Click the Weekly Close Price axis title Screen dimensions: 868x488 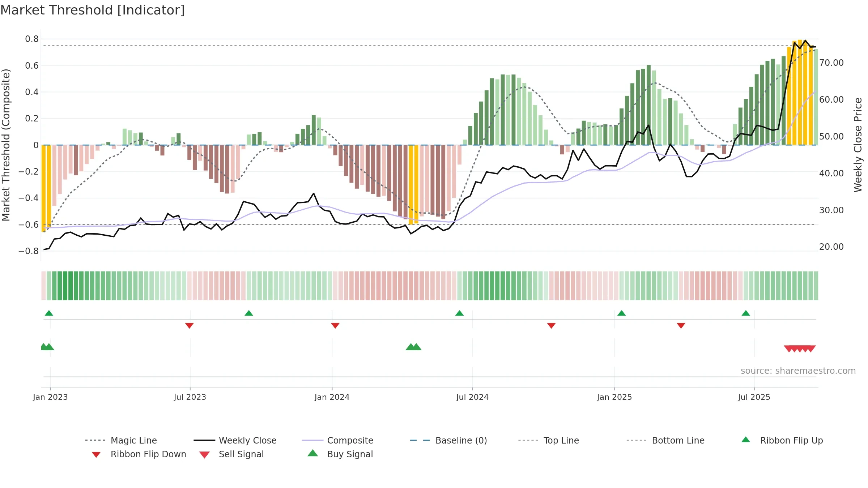point(858,145)
